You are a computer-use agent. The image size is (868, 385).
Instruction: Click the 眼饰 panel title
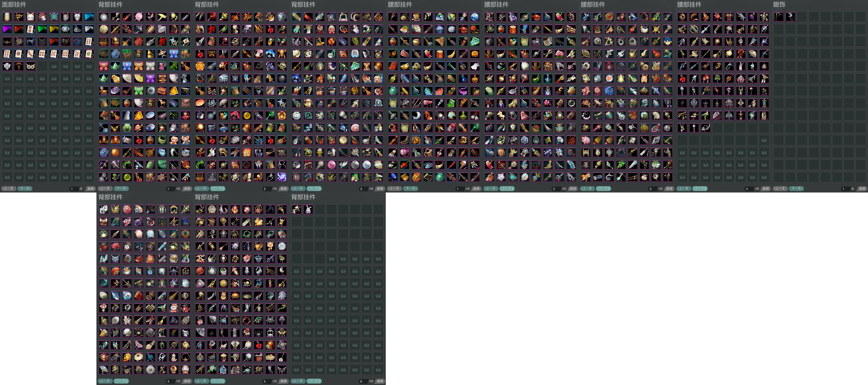pos(779,5)
